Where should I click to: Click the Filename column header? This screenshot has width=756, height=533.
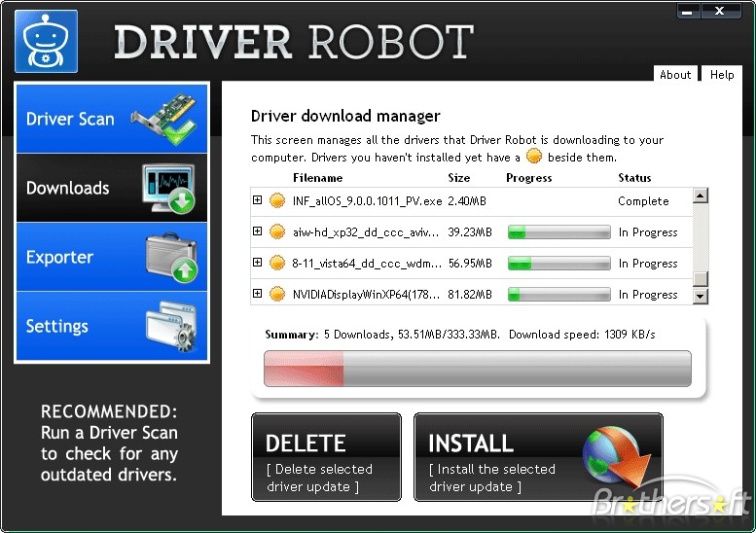[318, 178]
